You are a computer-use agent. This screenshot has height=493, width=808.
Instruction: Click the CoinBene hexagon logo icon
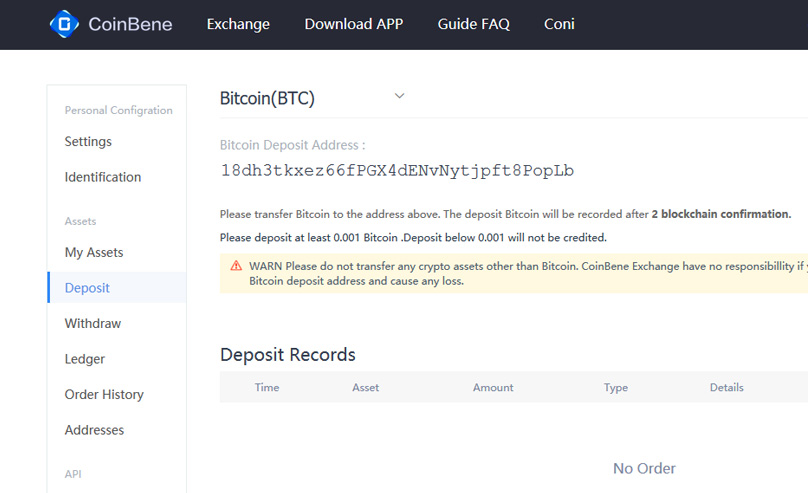point(64,24)
